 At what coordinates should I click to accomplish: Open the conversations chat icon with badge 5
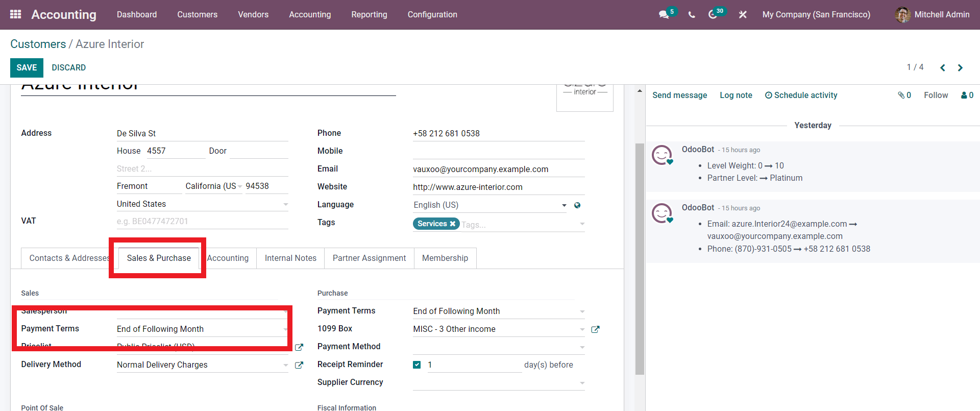[x=664, y=14]
